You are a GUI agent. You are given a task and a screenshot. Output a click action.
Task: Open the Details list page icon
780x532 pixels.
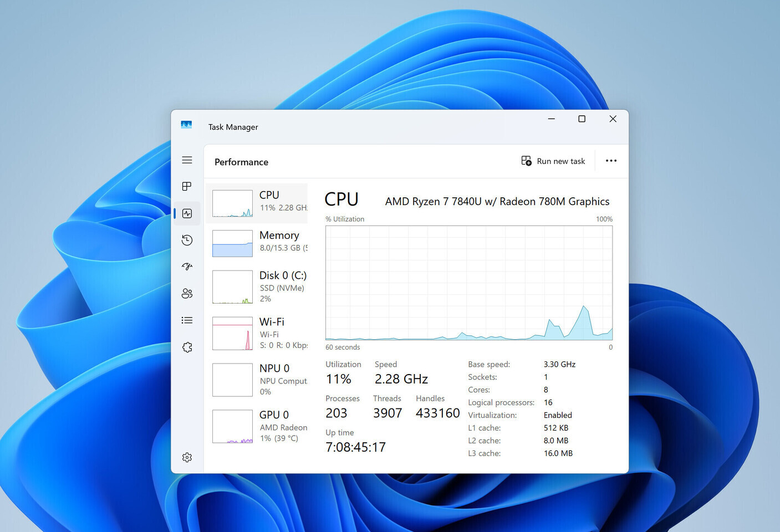point(187,320)
